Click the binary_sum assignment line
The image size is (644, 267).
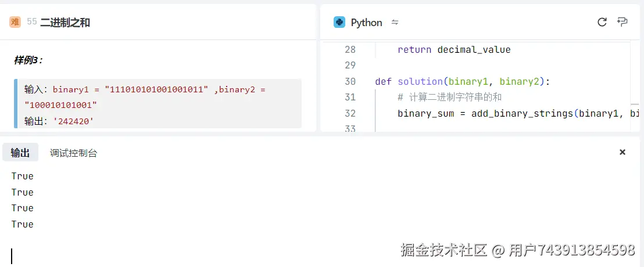tap(511, 113)
